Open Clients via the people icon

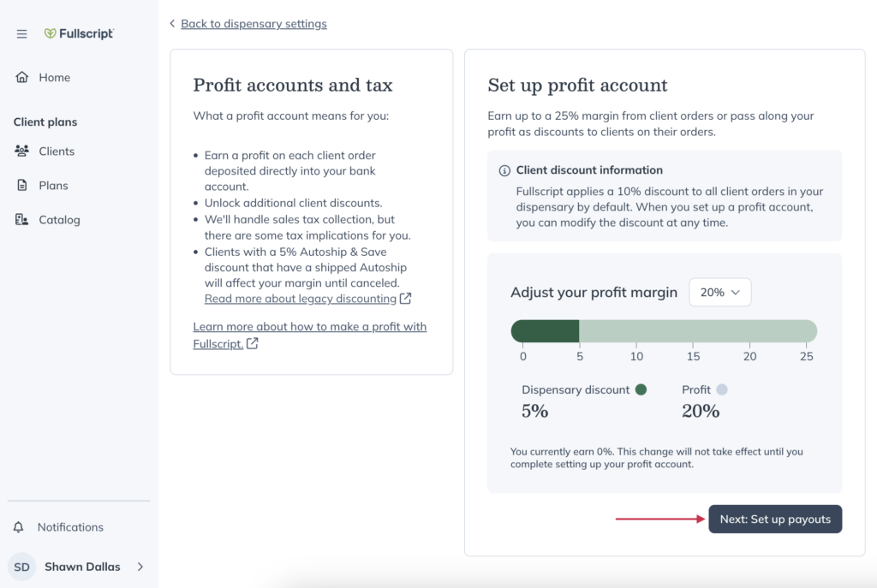click(x=21, y=151)
